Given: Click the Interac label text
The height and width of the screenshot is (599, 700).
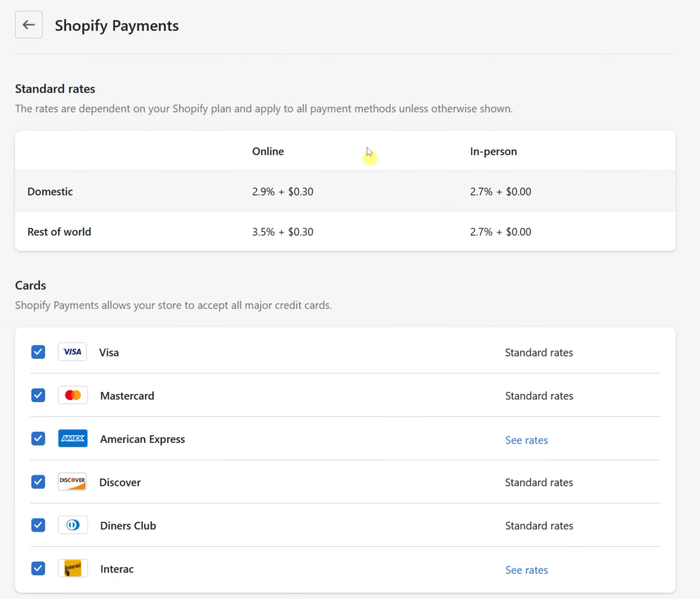Looking at the screenshot, I should pos(117,568).
